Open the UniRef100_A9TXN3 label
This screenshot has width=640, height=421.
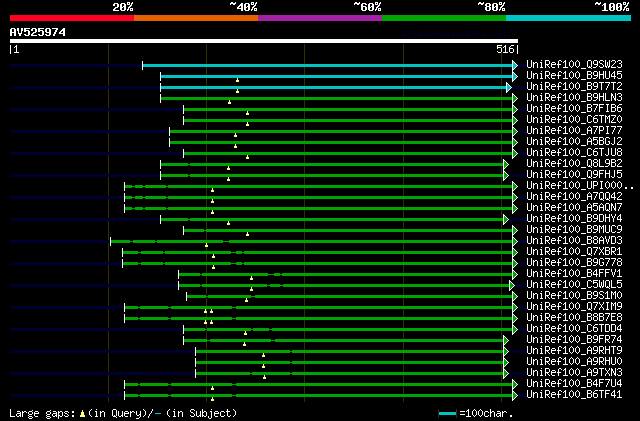coord(574,373)
